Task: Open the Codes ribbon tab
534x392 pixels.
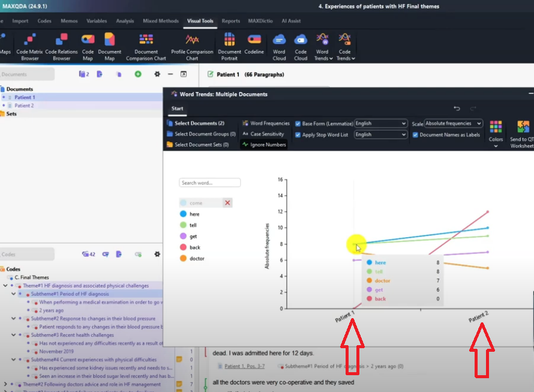Action: point(44,21)
